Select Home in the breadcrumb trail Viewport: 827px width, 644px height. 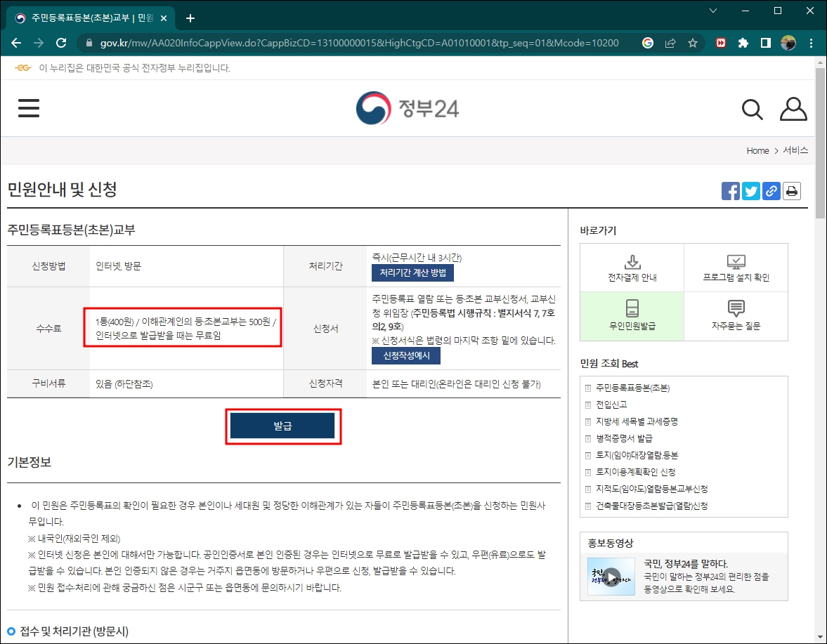click(757, 150)
